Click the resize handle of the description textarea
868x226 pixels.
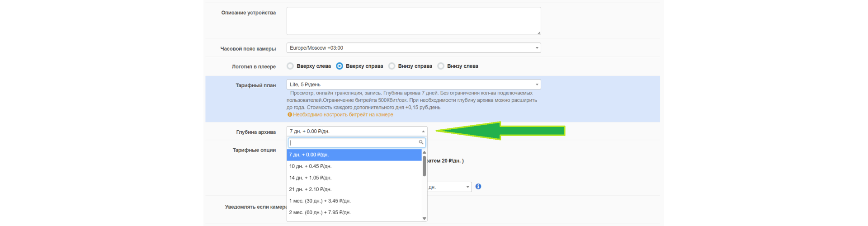coord(538,33)
